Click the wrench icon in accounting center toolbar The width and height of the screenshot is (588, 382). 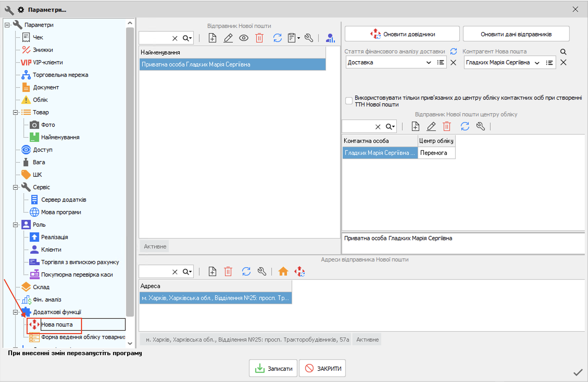tap(480, 127)
